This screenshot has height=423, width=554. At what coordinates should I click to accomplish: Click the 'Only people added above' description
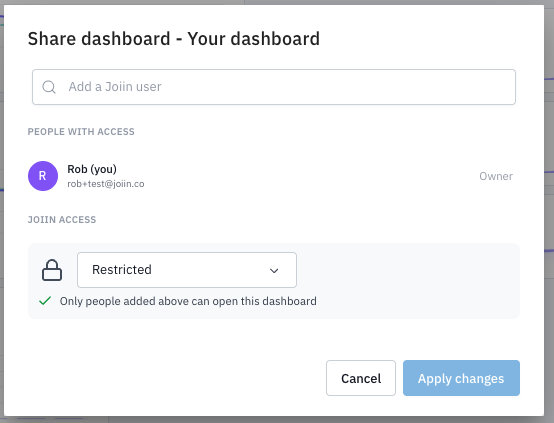point(188,301)
